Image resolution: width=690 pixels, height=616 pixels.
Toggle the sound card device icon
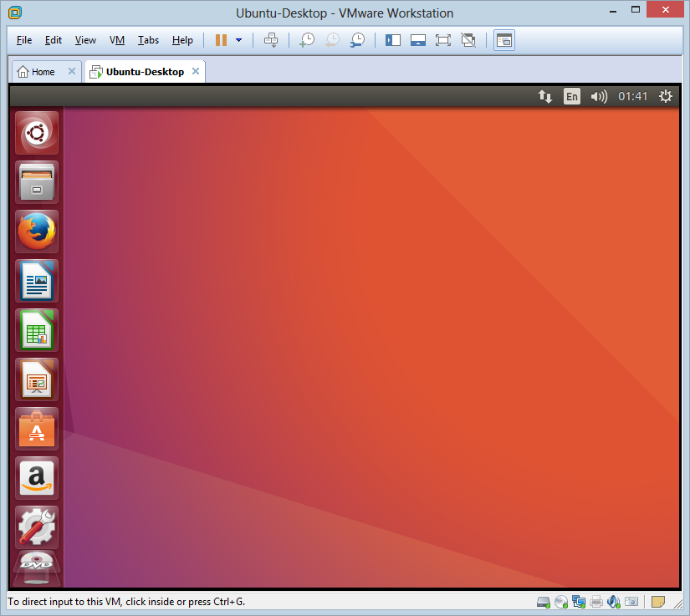(613, 602)
